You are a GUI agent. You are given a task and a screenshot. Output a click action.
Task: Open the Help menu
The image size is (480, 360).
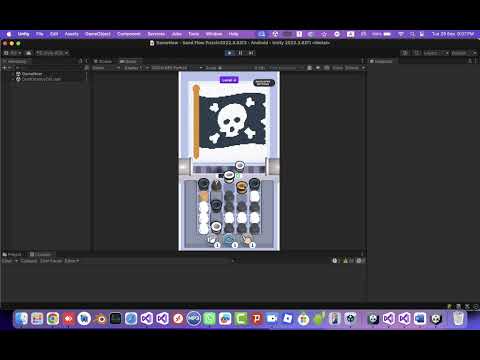click(x=233, y=34)
